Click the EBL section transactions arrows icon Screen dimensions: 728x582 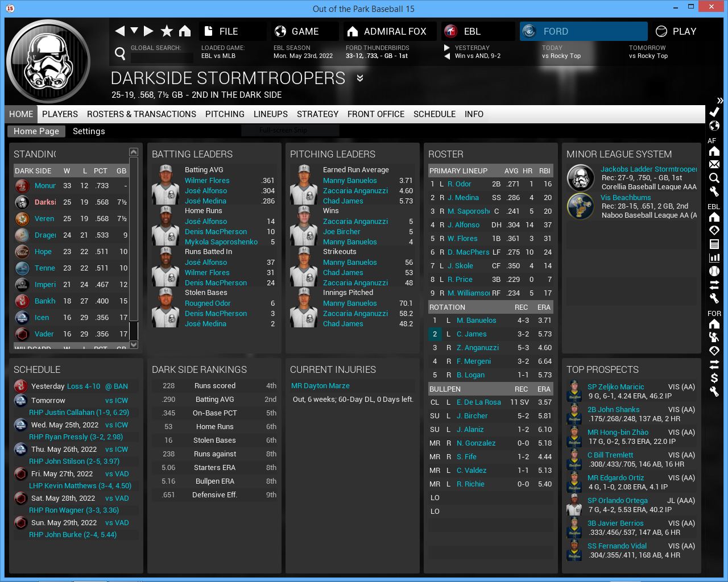714,285
